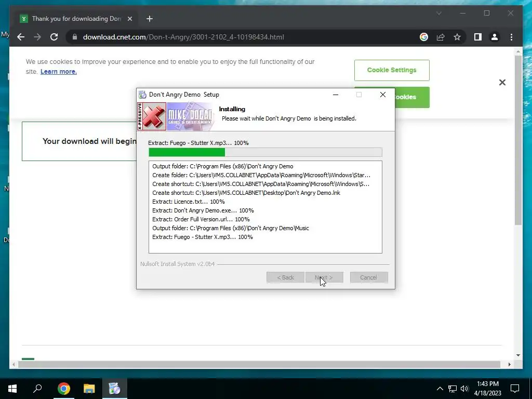Screen dimensions: 532x399
Task: Click the scroll down arrow on page scrollbar
Action: (x=518, y=355)
